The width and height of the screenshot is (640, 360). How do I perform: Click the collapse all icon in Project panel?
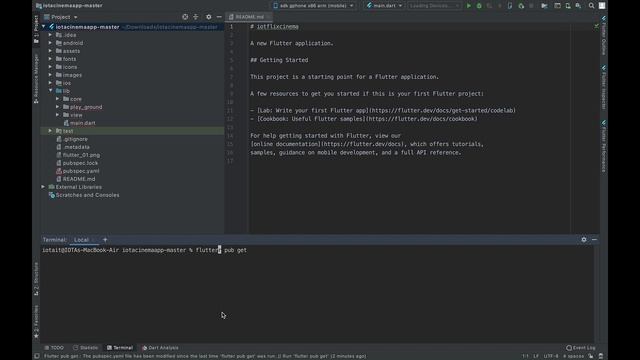point(196,17)
